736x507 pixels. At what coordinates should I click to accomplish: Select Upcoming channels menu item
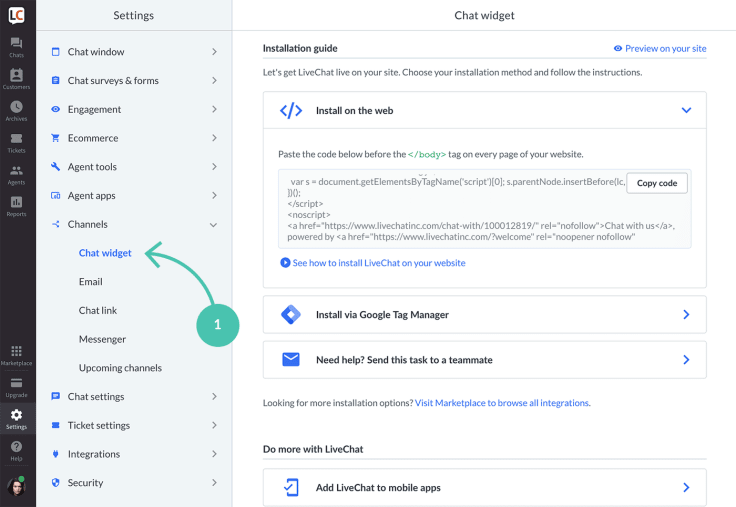point(120,368)
